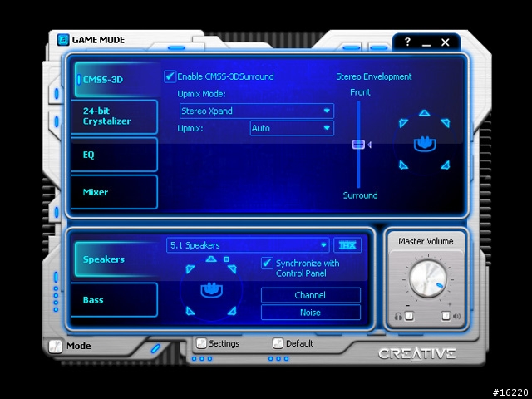Toggle Enable CMSS-3DSurround checkbox

170,76
